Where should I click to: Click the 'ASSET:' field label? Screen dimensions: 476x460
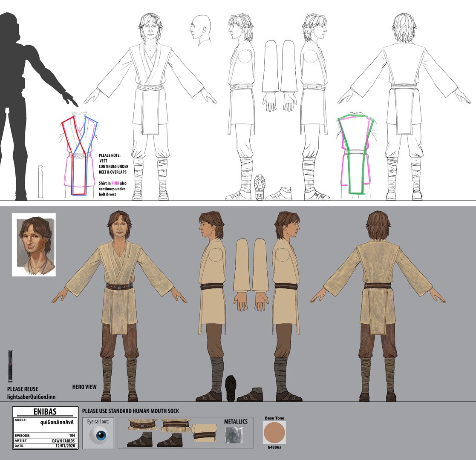coord(20,420)
